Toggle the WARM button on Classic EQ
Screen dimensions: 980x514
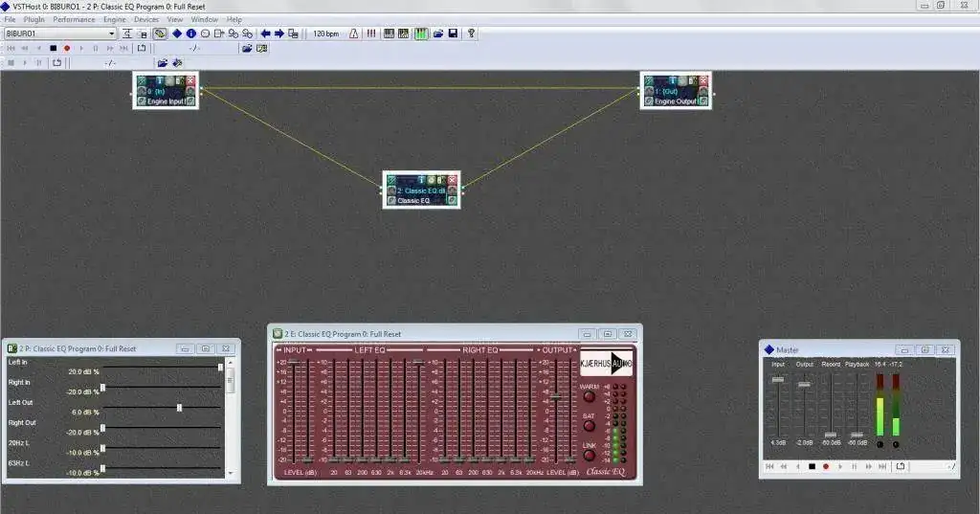[589, 396]
